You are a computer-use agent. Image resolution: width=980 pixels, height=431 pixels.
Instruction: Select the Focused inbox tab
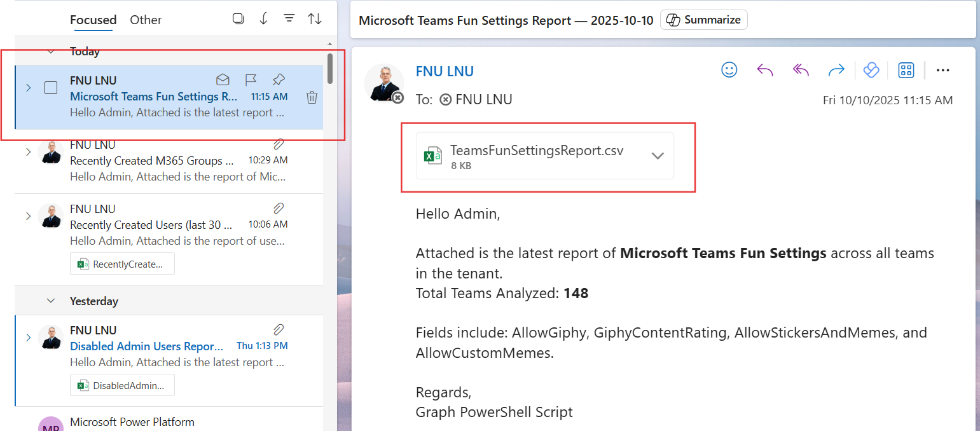tap(93, 20)
